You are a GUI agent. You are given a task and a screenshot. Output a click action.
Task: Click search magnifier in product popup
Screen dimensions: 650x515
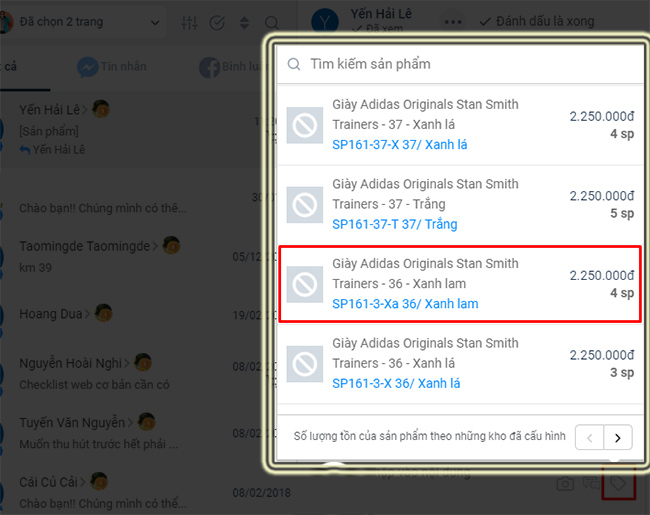click(x=294, y=64)
